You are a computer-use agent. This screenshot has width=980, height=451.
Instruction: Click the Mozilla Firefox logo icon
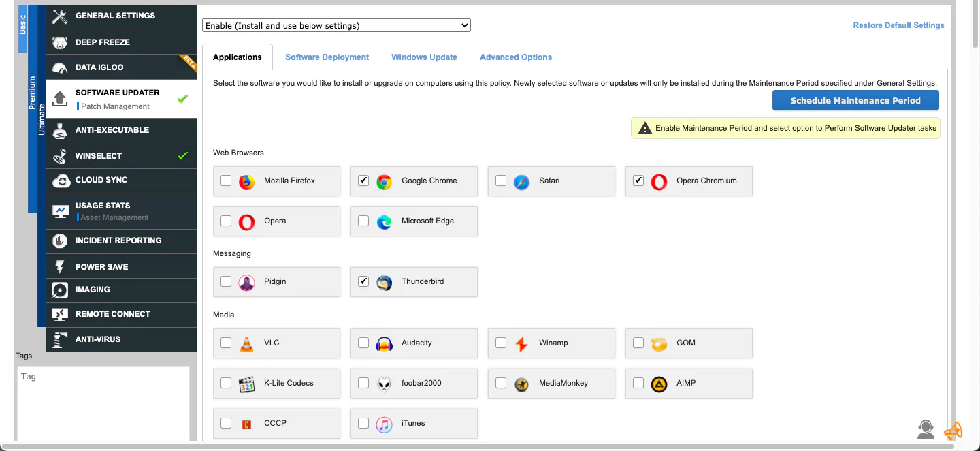point(246,182)
